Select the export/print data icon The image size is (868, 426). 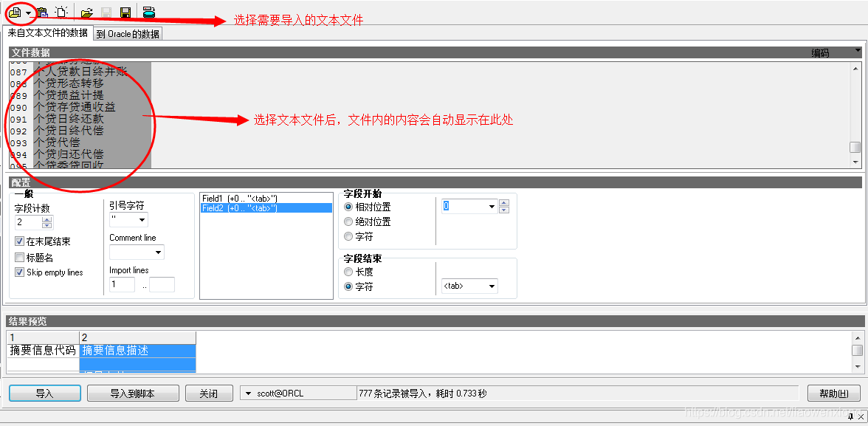(148, 12)
